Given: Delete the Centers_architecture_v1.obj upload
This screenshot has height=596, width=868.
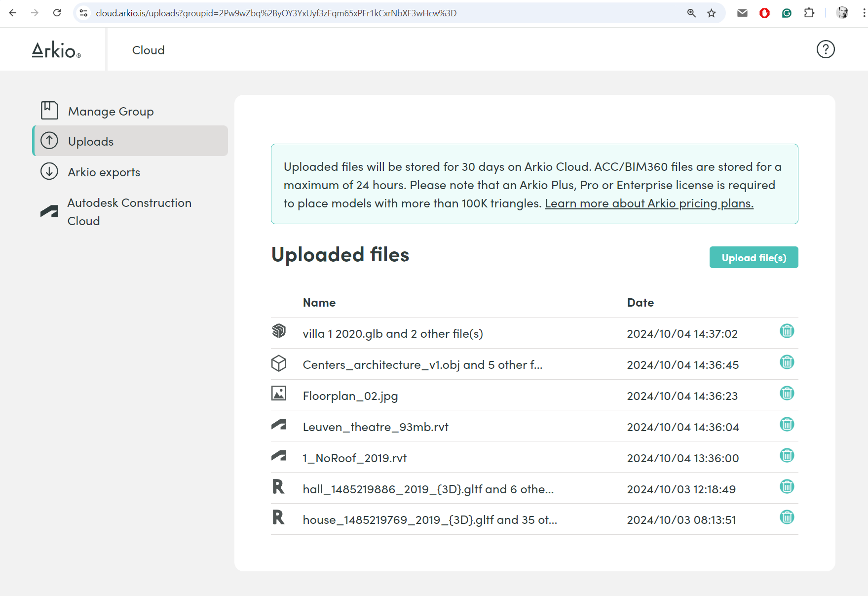Looking at the screenshot, I should coord(787,362).
